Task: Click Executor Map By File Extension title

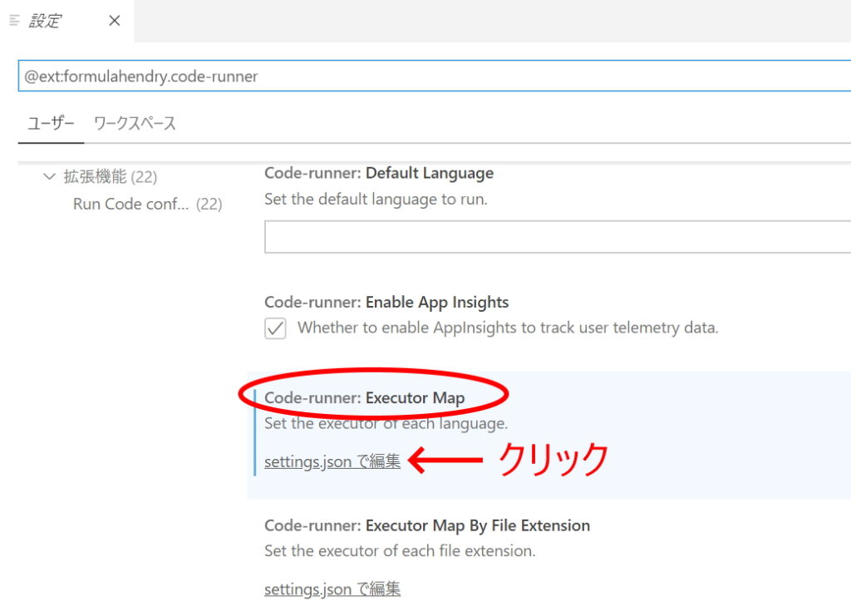Action: coord(427,525)
